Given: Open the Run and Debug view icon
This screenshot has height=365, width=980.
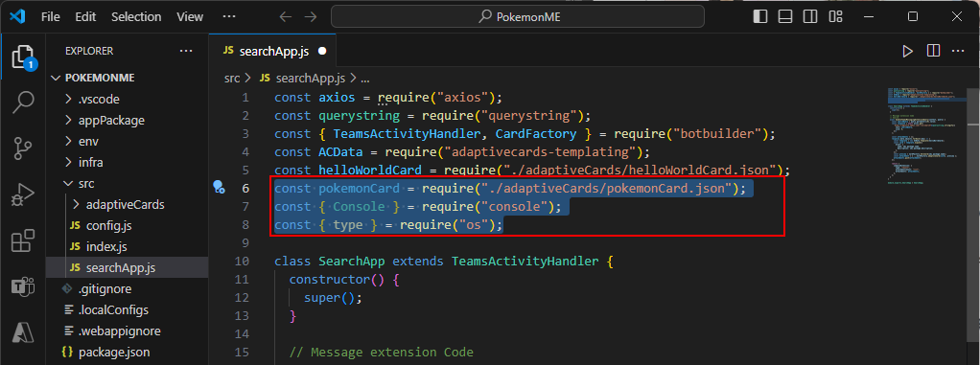Looking at the screenshot, I should tap(23, 194).
